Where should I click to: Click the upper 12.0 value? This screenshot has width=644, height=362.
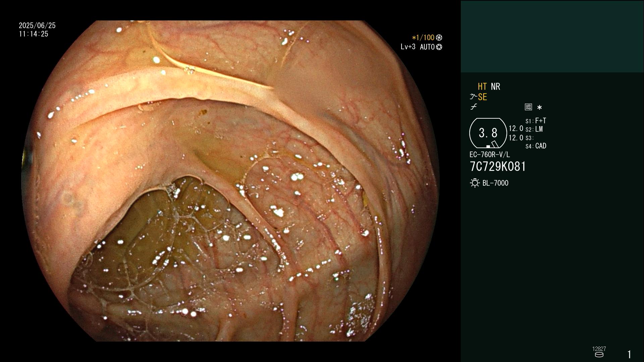[x=516, y=128]
